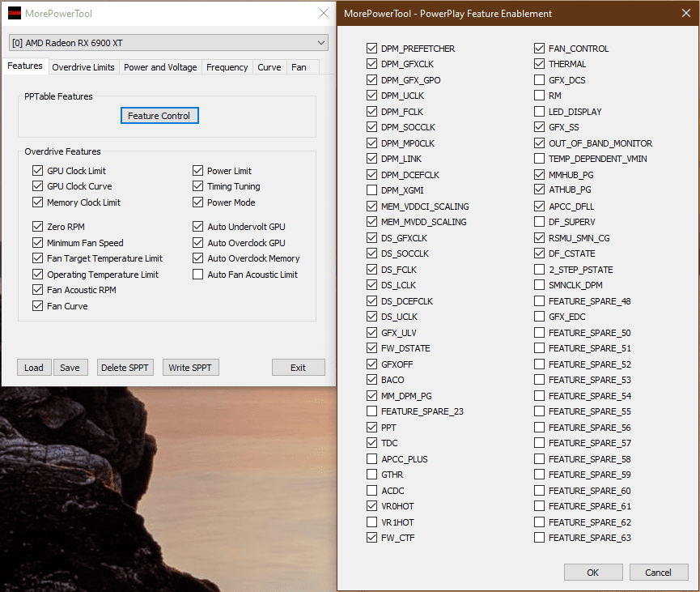The width and height of the screenshot is (700, 592).
Task: Go to the Frequency tab
Action: tap(227, 67)
